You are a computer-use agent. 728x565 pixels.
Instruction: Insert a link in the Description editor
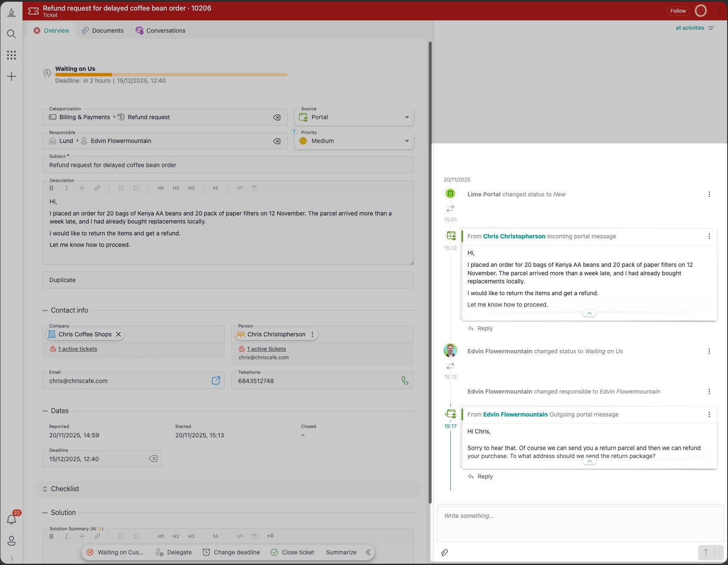pyautogui.click(x=97, y=188)
